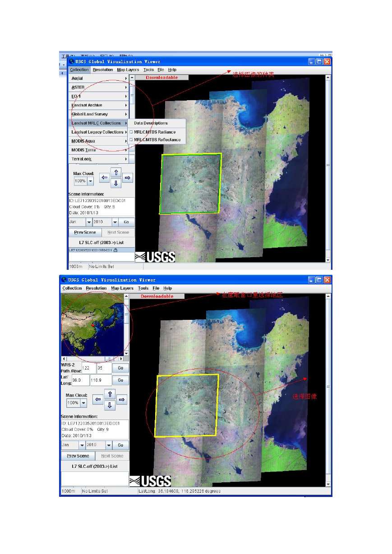392x554 pixels.
Task: Open the Tools menu in the upper window
Action: pos(148,70)
